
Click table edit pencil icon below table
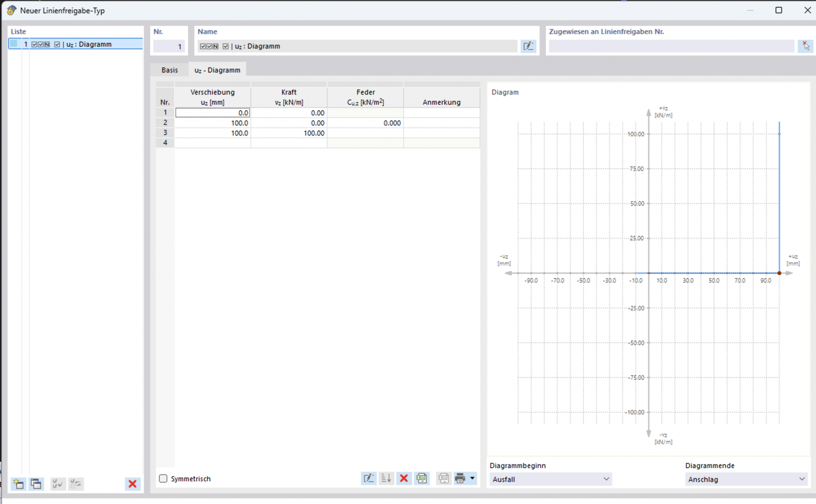(x=369, y=478)
